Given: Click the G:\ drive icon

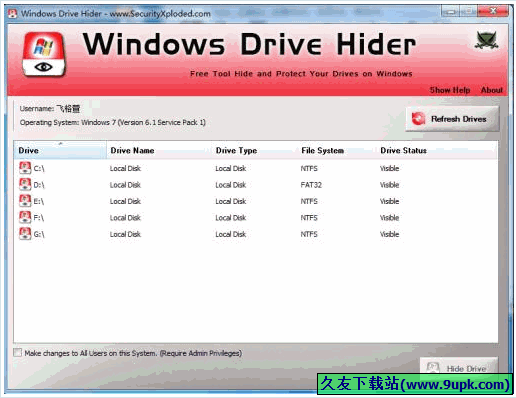Looking at the screenshot, I should [x=25, y=234].
